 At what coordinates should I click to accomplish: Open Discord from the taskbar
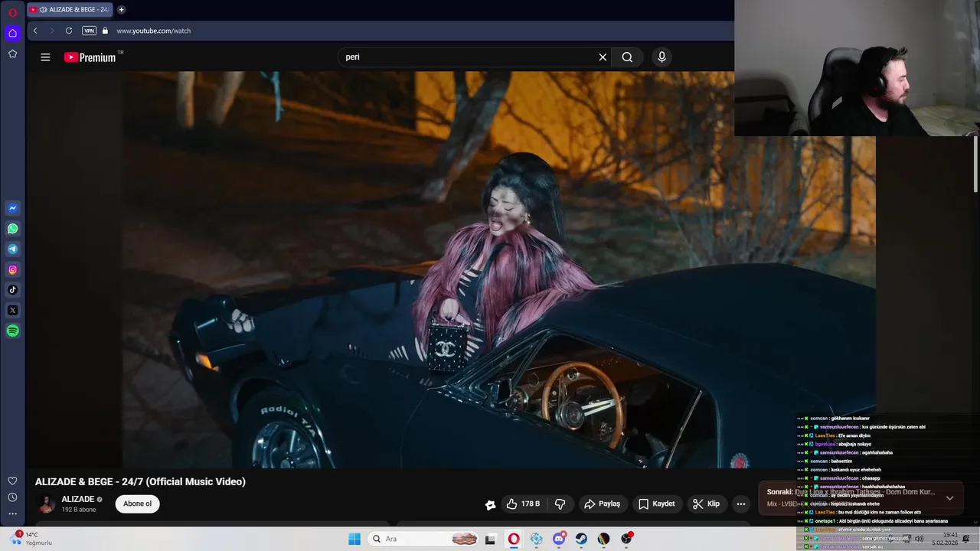560,539
